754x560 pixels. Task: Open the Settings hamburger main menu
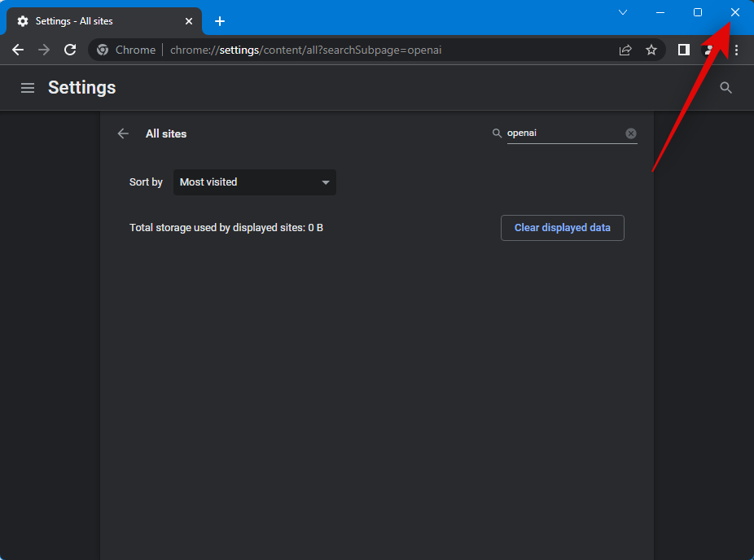(x=28, y=88)
